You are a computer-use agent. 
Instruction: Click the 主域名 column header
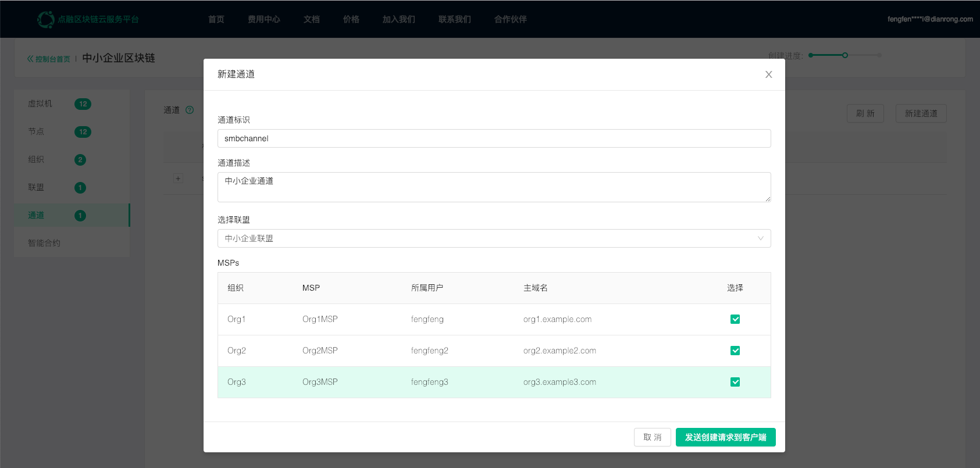pos(536,288)
